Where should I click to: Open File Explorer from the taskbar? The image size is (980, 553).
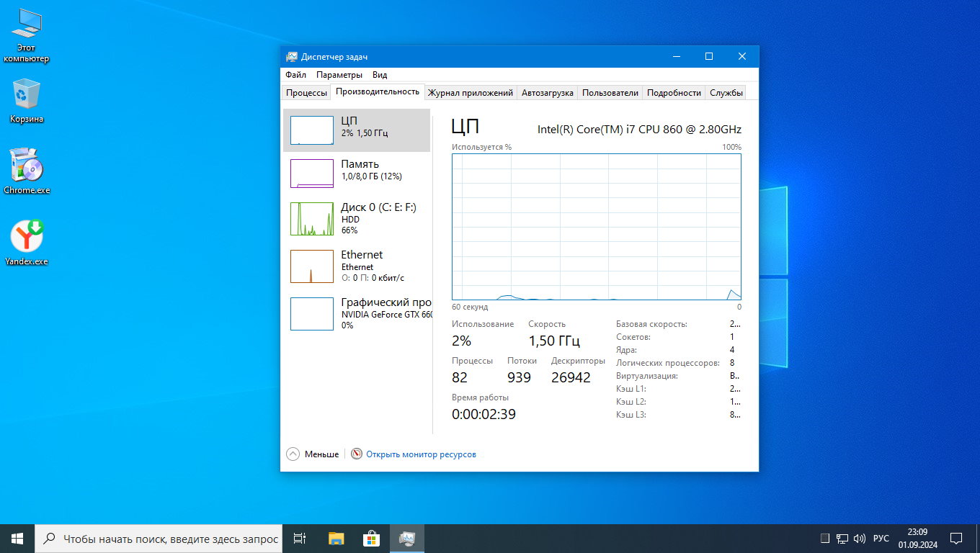(336, 539)
